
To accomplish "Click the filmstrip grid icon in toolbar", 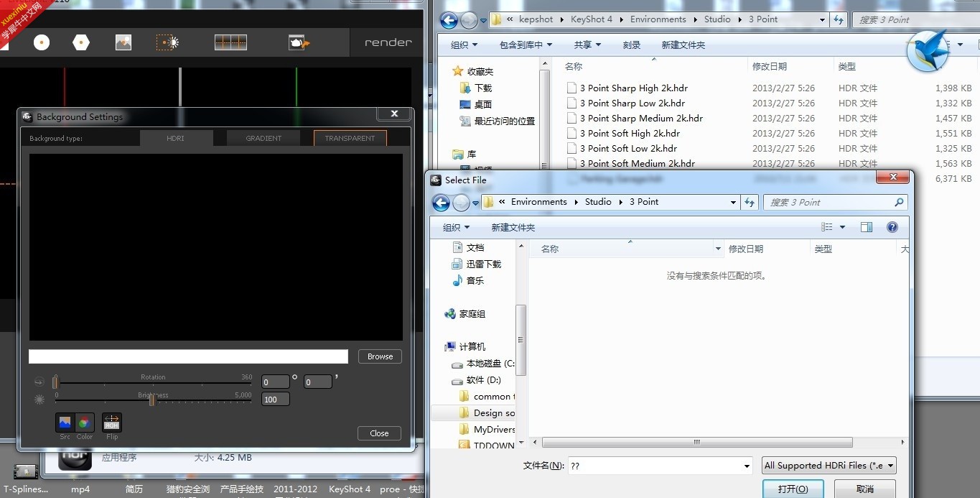I will [x=230, y=42].
